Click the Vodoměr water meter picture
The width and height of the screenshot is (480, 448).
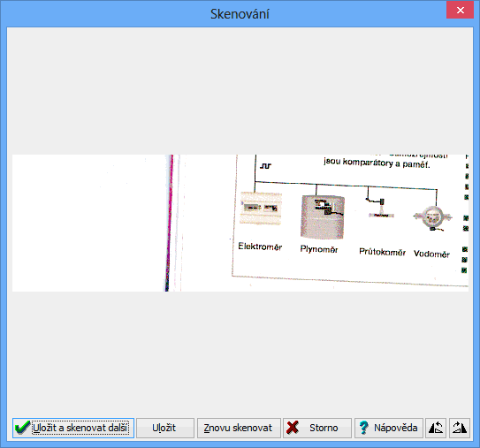coord(432,217)
